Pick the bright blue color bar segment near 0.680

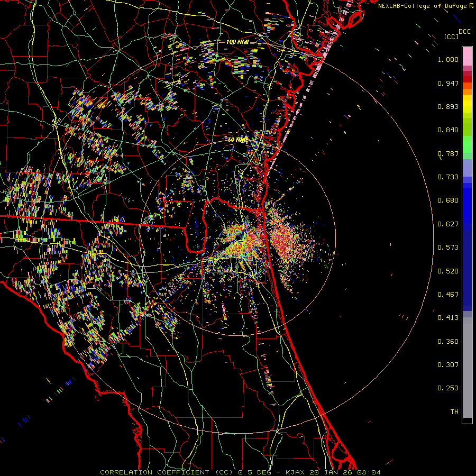(467, 204)
